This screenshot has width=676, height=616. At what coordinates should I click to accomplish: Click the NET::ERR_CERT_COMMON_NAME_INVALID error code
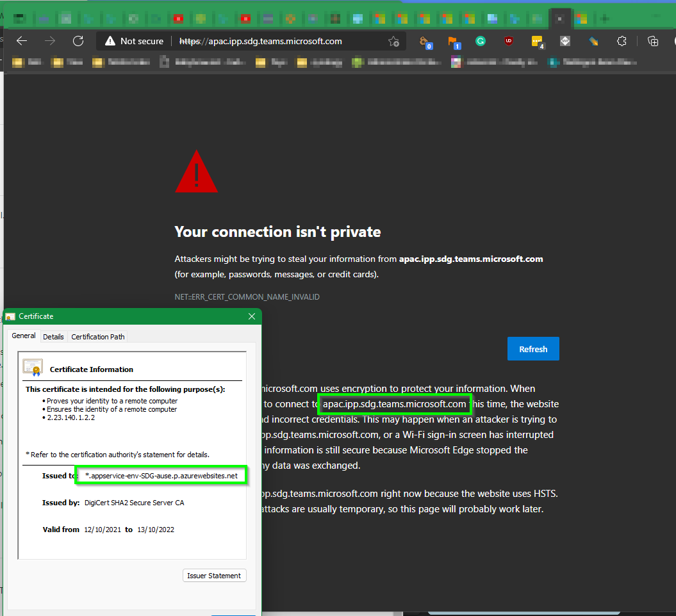pyautogui.click(x=247, y=297)
